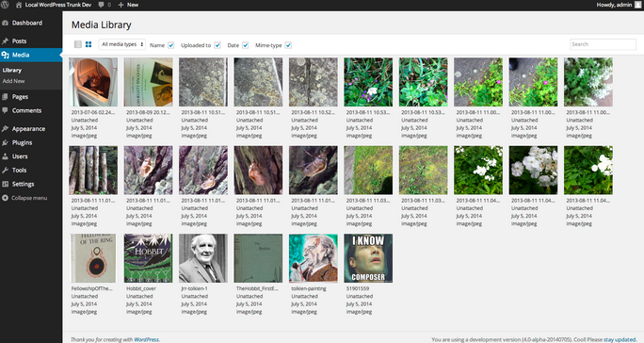Toggle the Uploaded to checkbox
Screen dimensions: 644x343
pyautogui.click(x=217, y=45)
